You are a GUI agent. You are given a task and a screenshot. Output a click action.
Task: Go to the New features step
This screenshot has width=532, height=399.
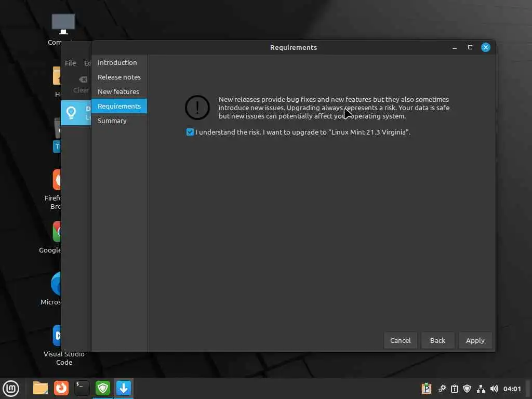(x=119, y=91)
